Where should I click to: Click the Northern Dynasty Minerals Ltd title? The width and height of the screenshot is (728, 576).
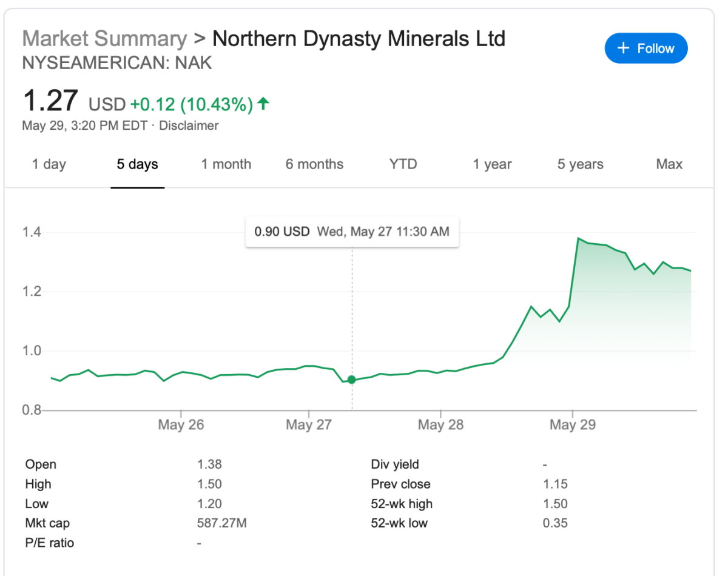coord(359,39)
